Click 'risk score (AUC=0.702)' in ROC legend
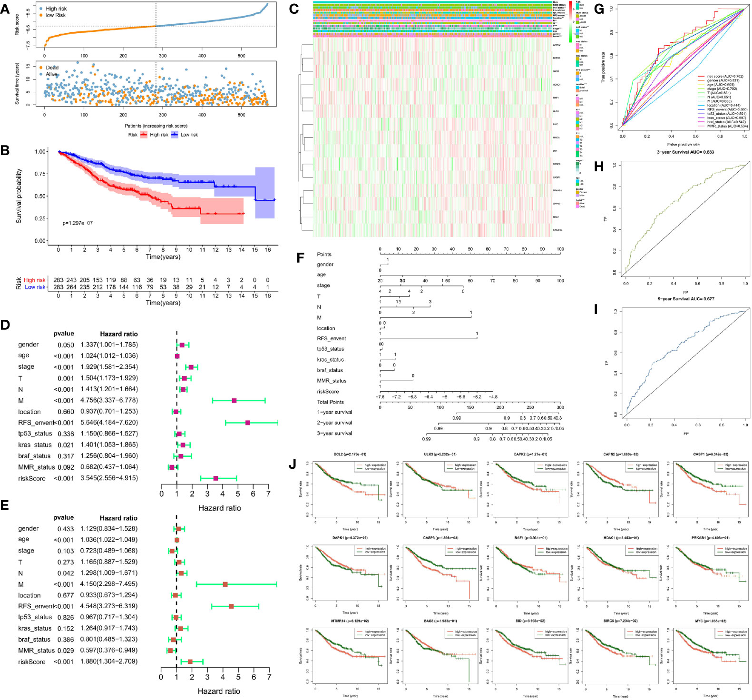This screenshot has height=700, width=752. coord(720,76)
